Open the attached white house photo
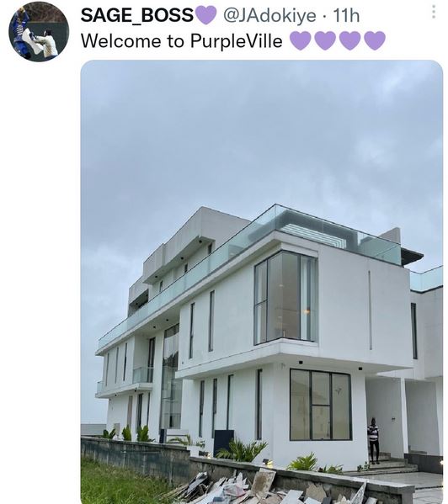The image size is (448, 504). tap(261, 282)
